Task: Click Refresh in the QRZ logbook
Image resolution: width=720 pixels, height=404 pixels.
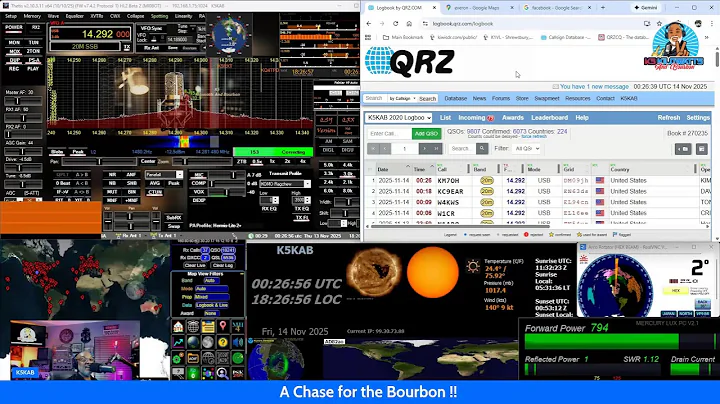Action: [x=669, y=118]
